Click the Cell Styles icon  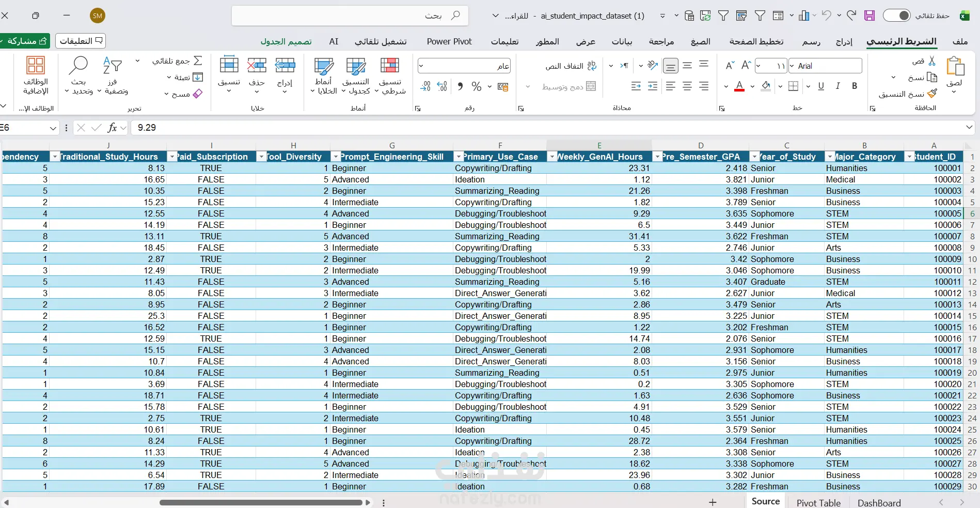pyautogui.click(x=324, y=67)
